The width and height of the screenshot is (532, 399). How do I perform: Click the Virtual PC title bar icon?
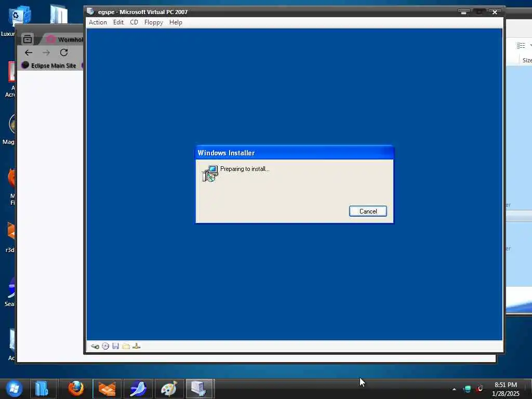90,11
